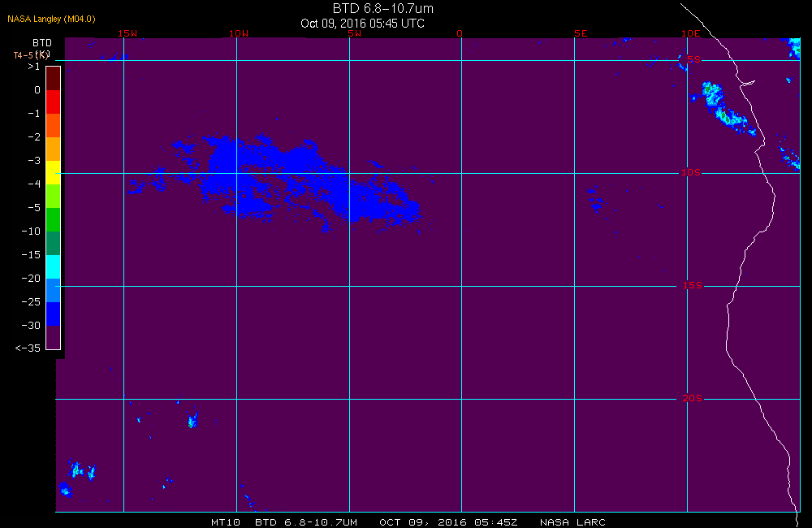Click the 10E longitude label

691,33
